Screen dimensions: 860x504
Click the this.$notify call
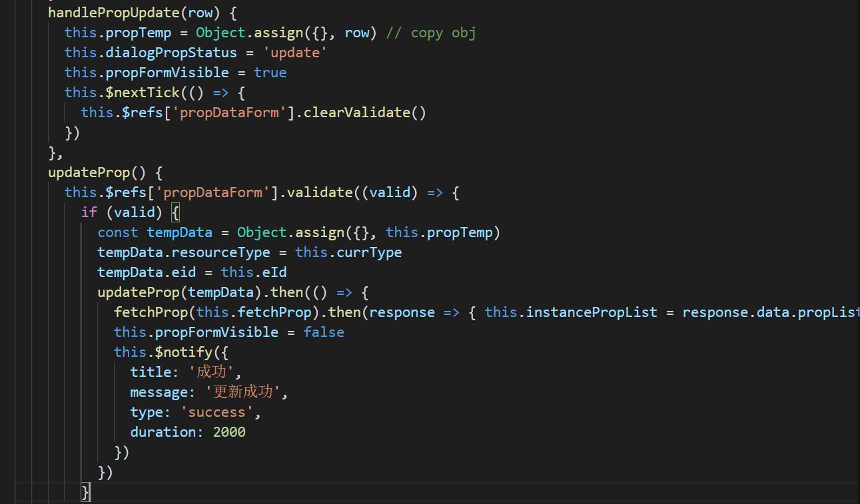171,352
